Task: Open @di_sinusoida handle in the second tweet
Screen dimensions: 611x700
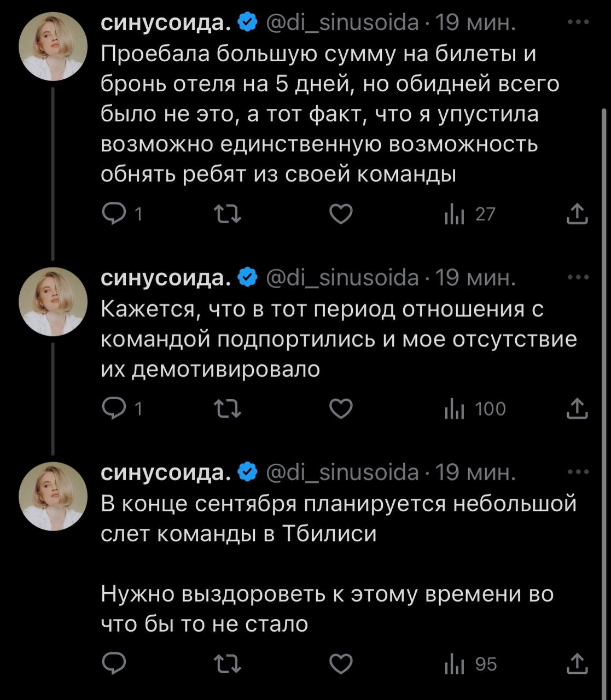Action: [x=342, y=278]
